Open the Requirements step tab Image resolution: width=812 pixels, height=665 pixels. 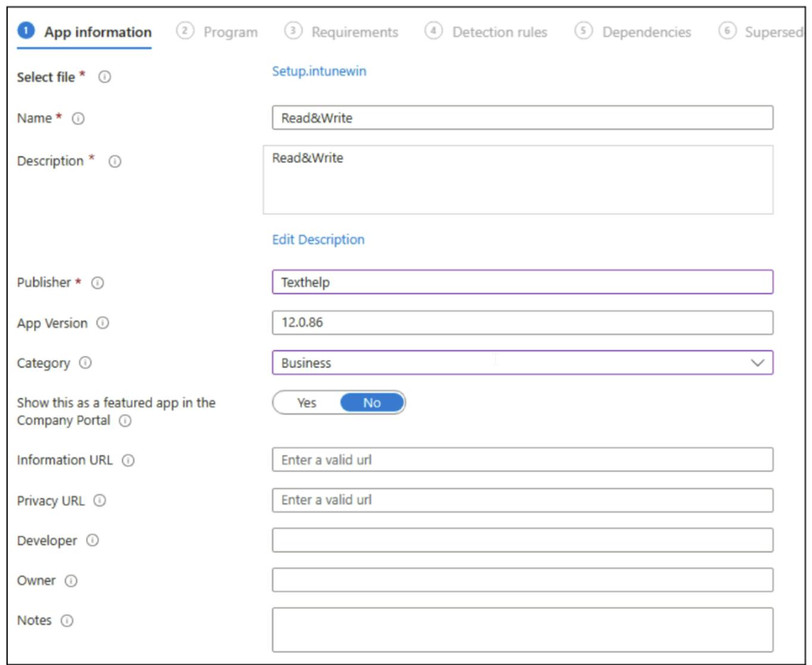pos(354,32)
